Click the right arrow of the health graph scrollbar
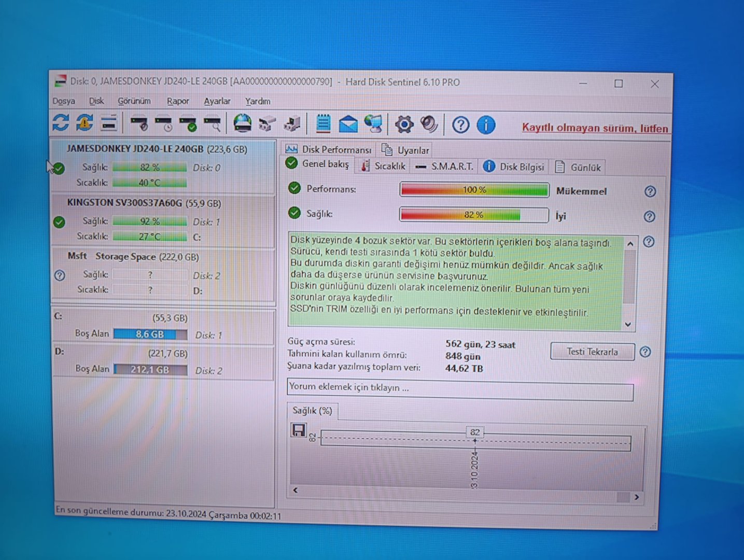The height and width of the screenshot is (560, 744). click(x=637, y=497)
